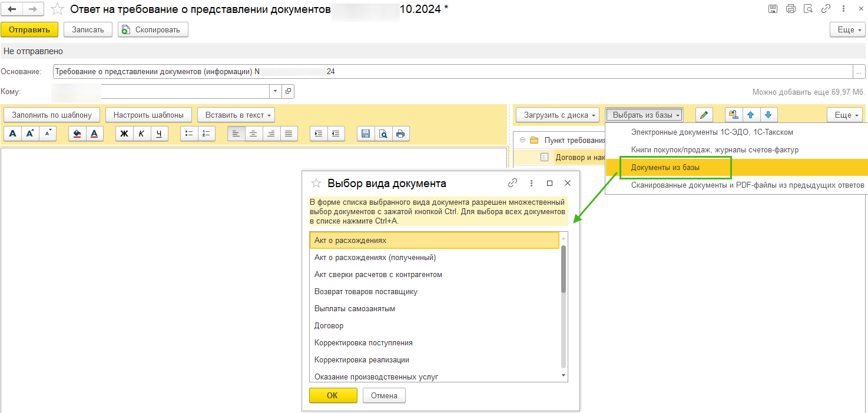The height and width of the screenshot is (413, 868).
Task: Click Отмена in document type dialog
Action: click(x=384, y=395)
